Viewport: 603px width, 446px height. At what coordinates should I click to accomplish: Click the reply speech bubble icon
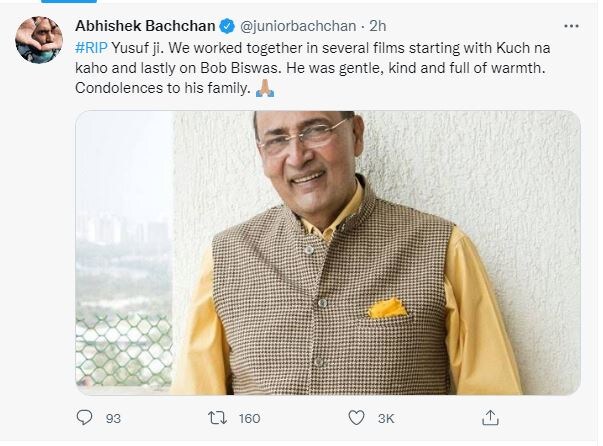tap(85, 416)
